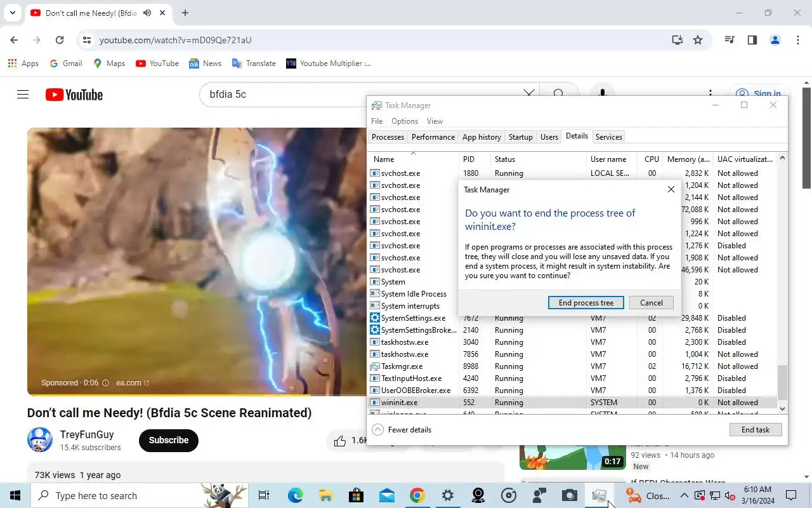Launch Microsoft Edge from taskbar
Viewport: 812px width, 508px height.
tap(296, 495)
